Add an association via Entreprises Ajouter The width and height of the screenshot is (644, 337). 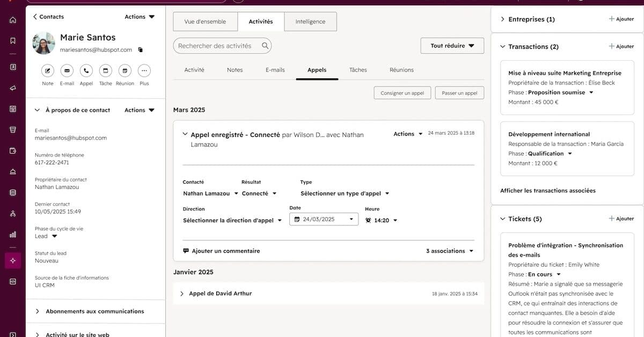[621, 19]
